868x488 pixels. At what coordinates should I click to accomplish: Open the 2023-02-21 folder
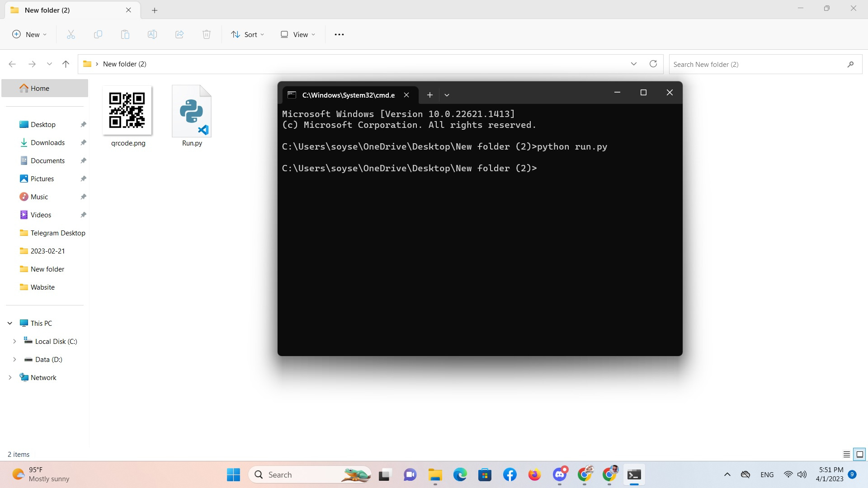(x=47, y=251)
